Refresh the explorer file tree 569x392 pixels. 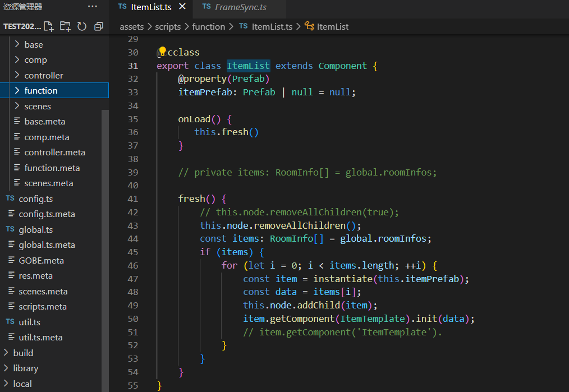pos(82,26)
